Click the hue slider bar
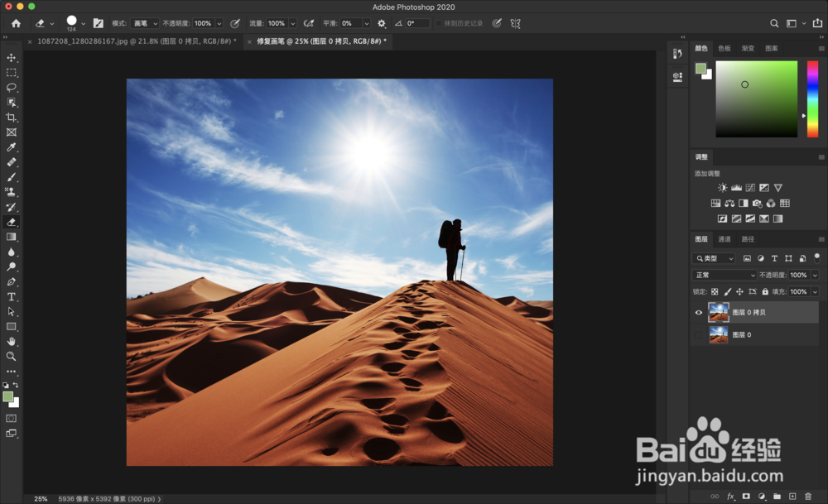 [813, 99]
